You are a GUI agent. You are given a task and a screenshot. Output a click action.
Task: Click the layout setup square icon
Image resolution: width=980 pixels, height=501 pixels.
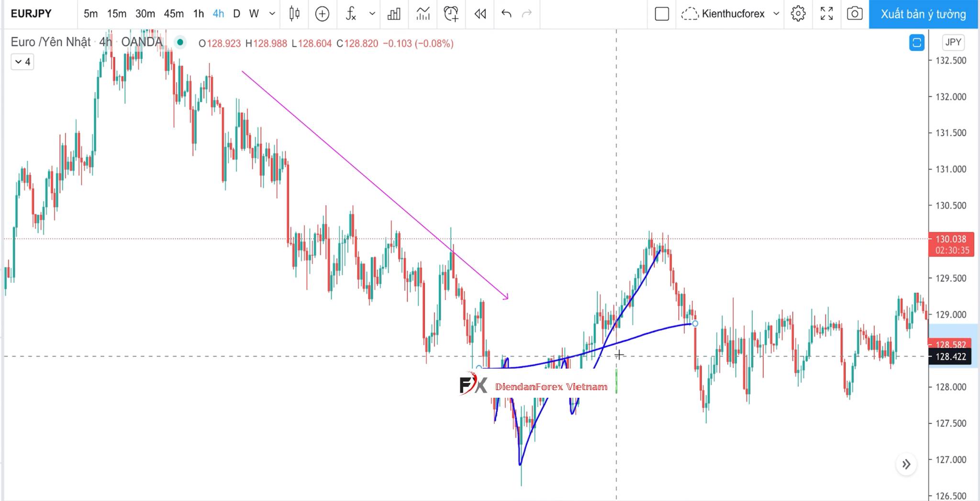(x=662, y=14)
